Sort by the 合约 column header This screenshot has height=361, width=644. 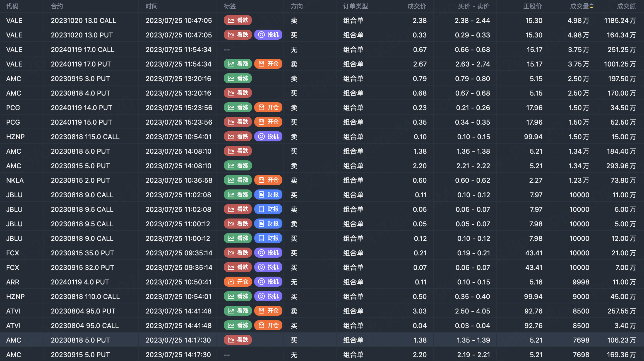pyautogui.click(x=57, y=6)
